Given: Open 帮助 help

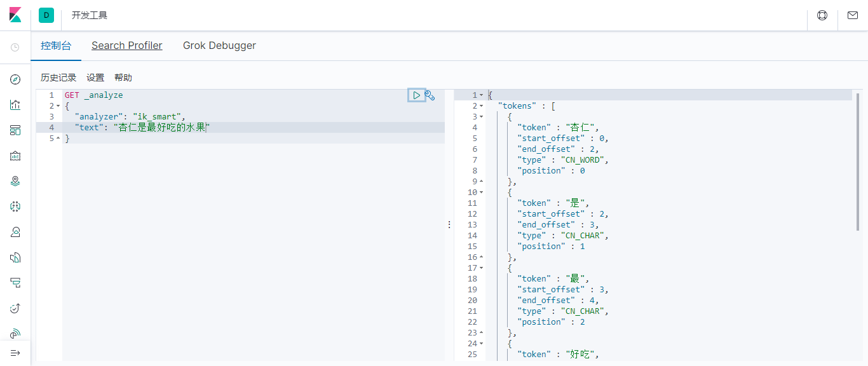Looking at the screenshot, I should point(123,78).
